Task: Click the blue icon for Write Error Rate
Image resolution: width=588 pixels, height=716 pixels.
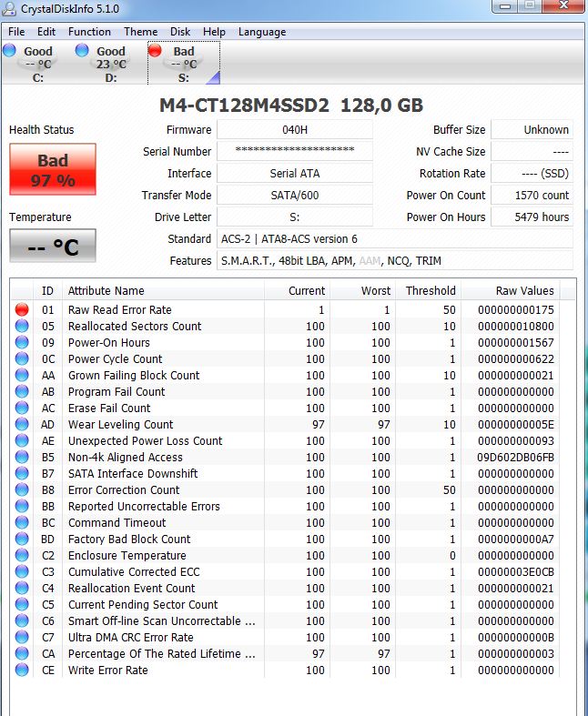Action: tap(22, 670)
